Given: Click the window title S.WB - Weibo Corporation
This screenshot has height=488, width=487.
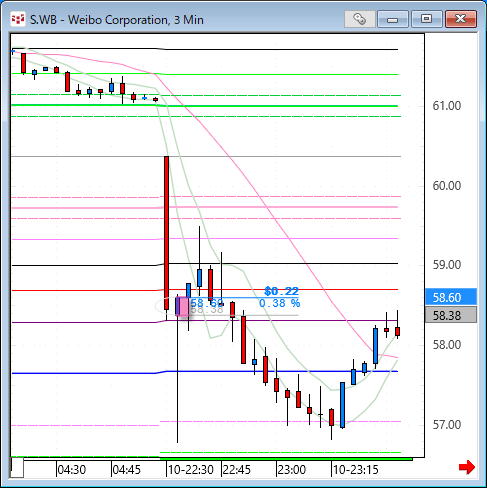Looking at the screenshot, I should pyautogui.click(x=117, y=20).
